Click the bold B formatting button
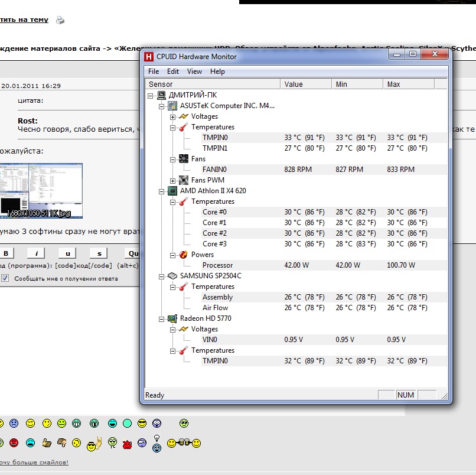The height and width of the screenshot is (475, 476). [6, 253]
